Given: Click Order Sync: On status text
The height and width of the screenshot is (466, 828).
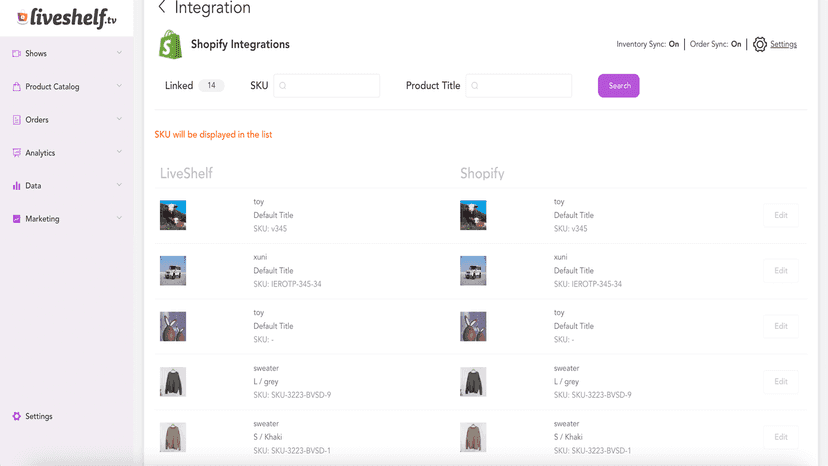Looking at the screenshot, I should coord(716,44).
